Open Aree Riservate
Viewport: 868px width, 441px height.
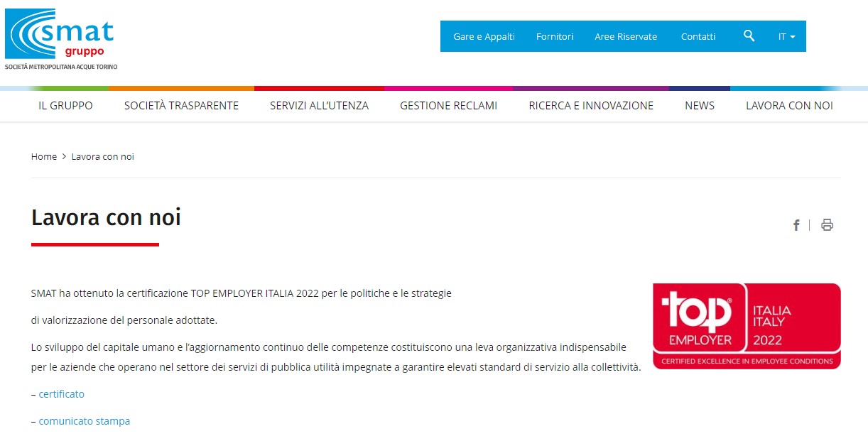626,36
